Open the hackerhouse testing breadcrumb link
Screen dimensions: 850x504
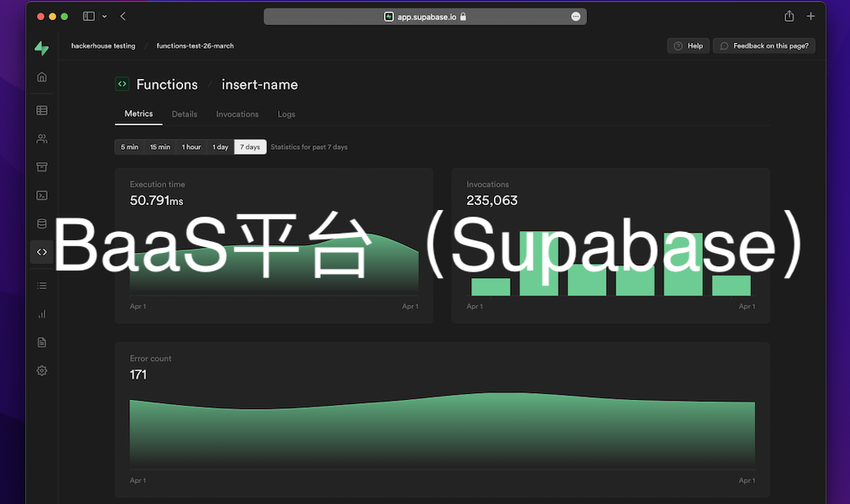103,46
